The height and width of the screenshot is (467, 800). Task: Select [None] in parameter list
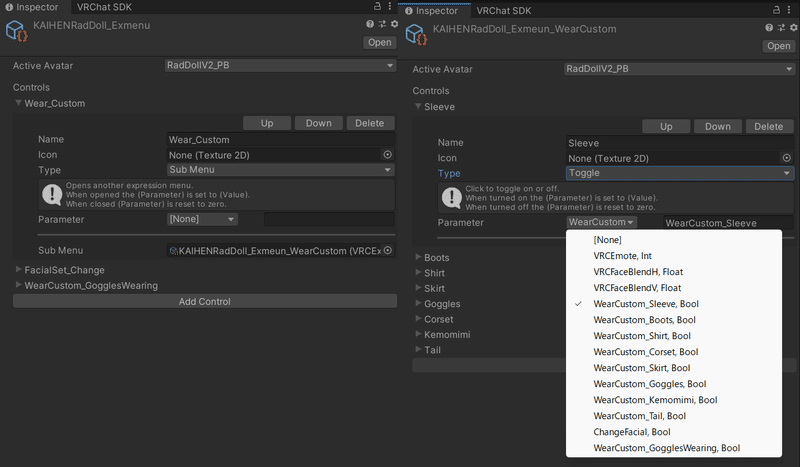(x=673, y=240)
